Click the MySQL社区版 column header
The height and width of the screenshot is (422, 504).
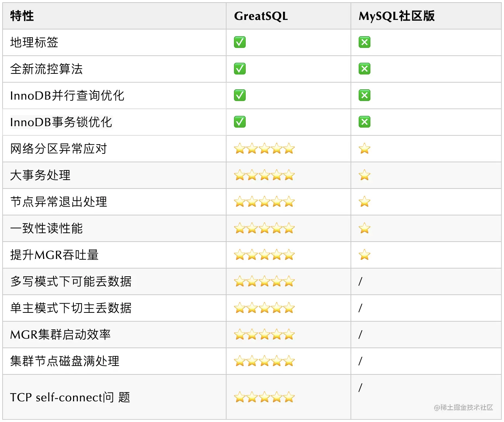click(x=397, y=16)
